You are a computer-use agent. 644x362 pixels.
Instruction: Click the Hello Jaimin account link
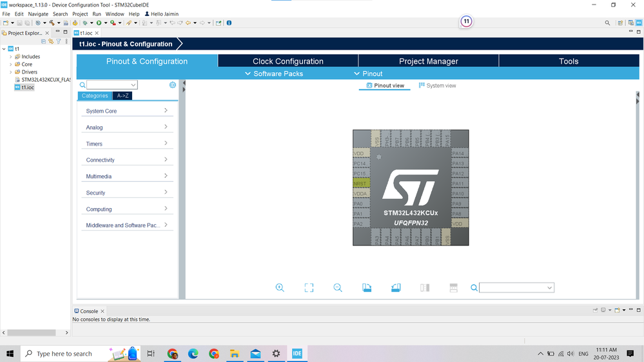pos(161,14)
